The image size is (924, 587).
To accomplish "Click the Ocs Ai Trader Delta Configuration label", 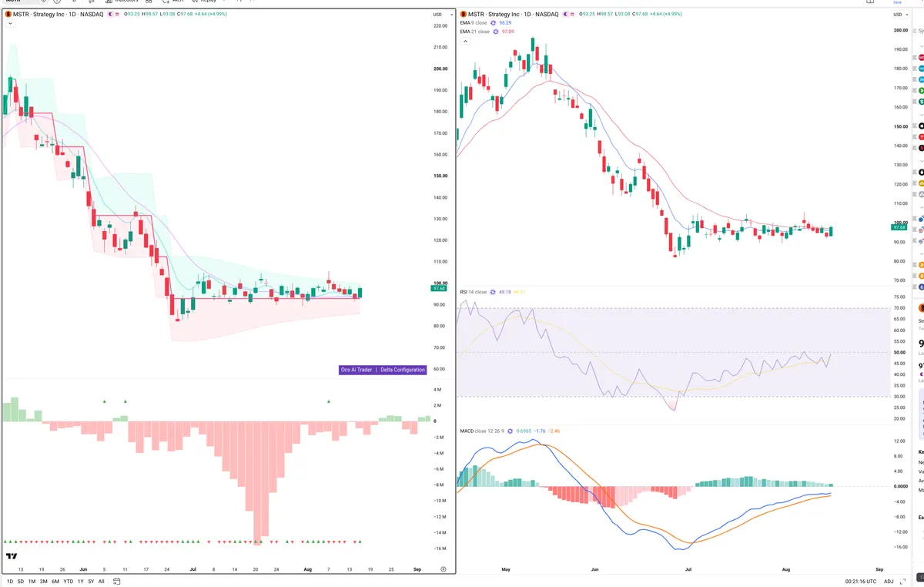I will coord(383,370).
